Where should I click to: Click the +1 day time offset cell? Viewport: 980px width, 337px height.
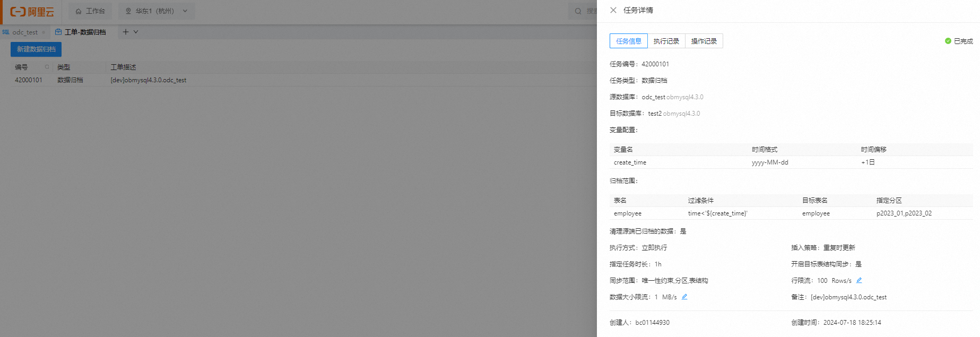(x=868, y=162)
